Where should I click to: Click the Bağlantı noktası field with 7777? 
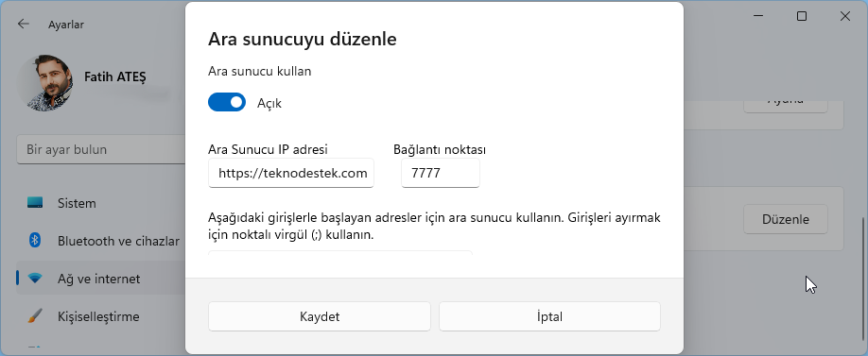click(440, 173)
